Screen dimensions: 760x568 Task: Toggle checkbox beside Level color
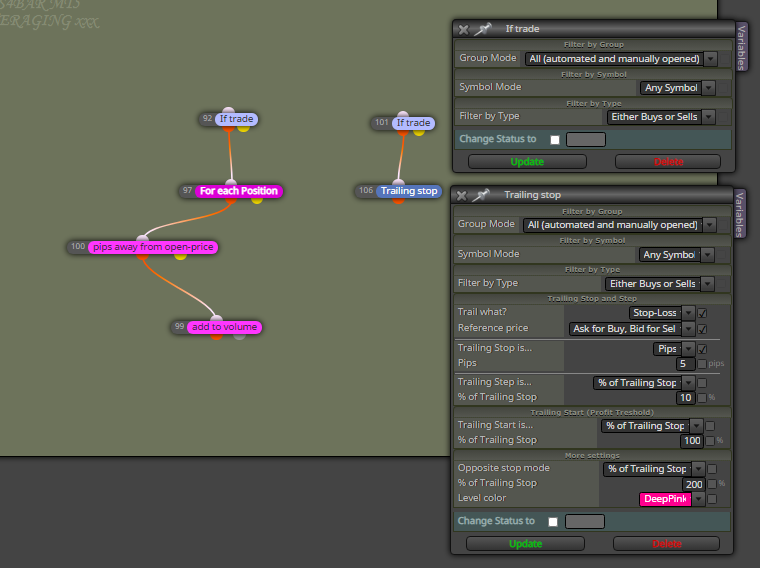coord(712,499)
